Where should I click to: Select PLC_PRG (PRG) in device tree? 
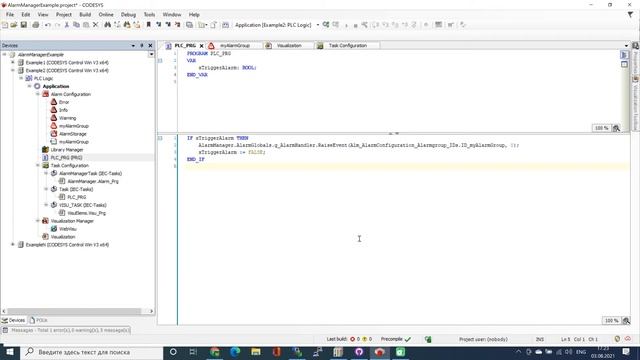66,158
